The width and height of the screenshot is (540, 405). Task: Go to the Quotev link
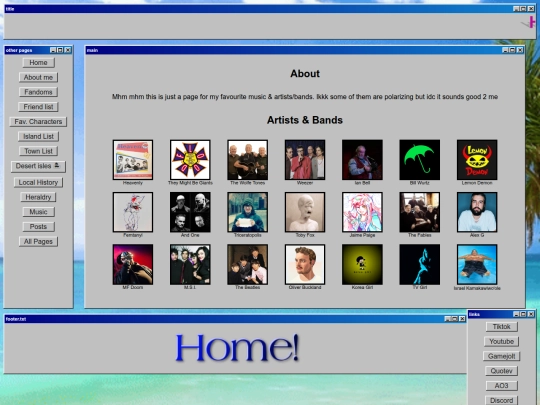pyautogui.click(x=501, y=371)
